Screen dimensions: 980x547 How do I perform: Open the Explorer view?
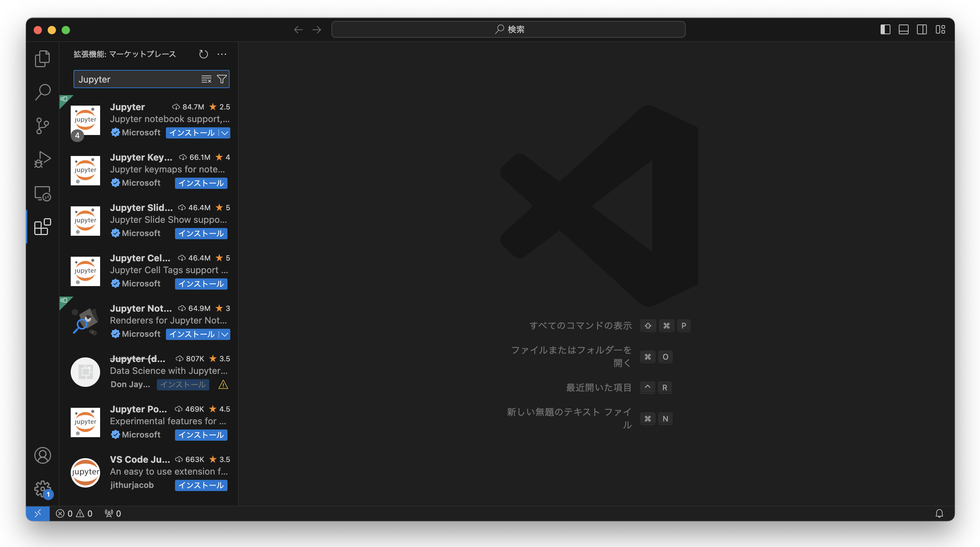[42, 58]
